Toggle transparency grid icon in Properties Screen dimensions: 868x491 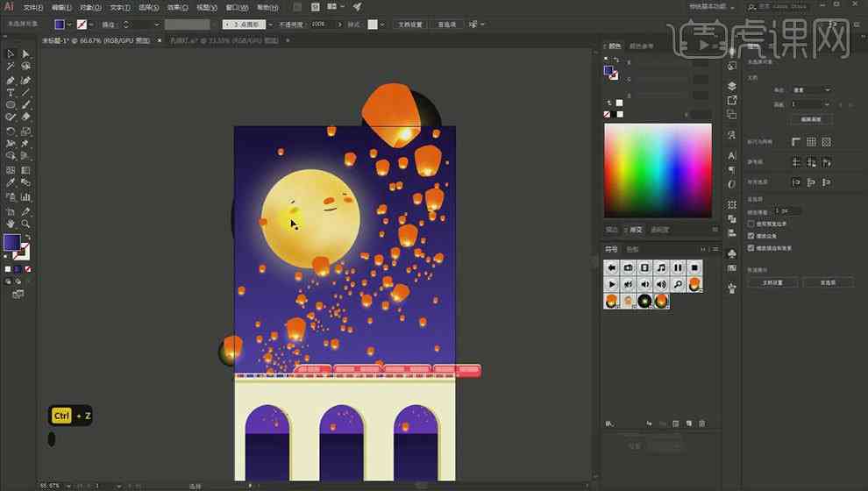(x=827, y=142)
